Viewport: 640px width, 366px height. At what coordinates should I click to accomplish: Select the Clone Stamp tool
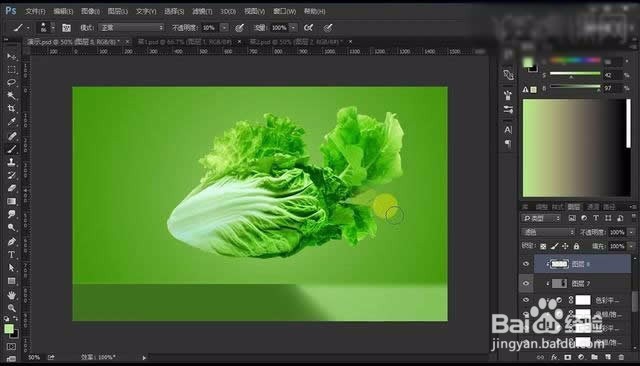tap(11, 162)
